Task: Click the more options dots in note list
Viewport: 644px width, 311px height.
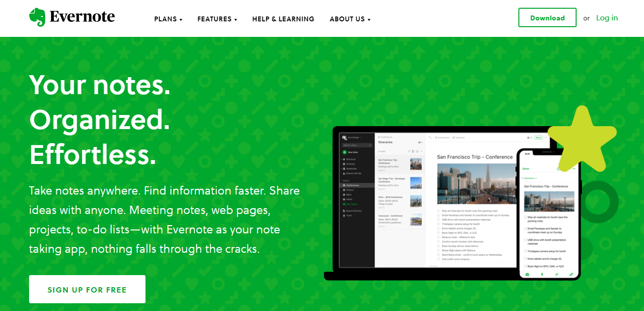Action: (x=421, y=151)
